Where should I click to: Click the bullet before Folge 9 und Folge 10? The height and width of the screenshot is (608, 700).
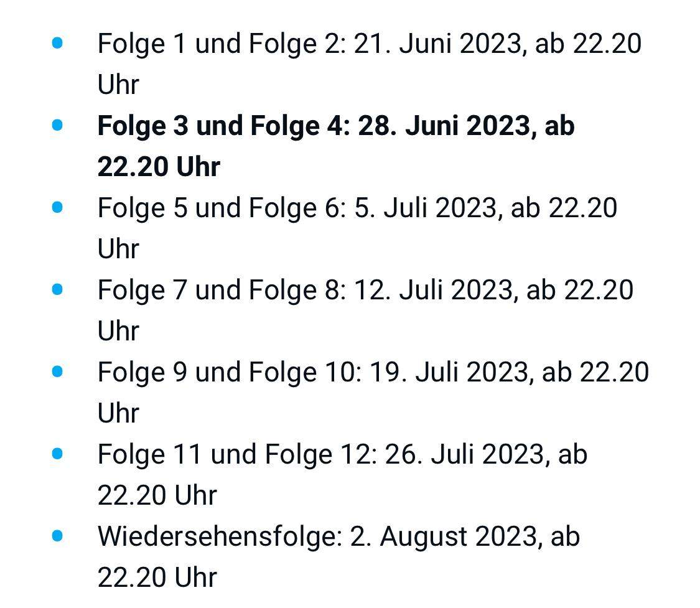click(x=58, y=372)
